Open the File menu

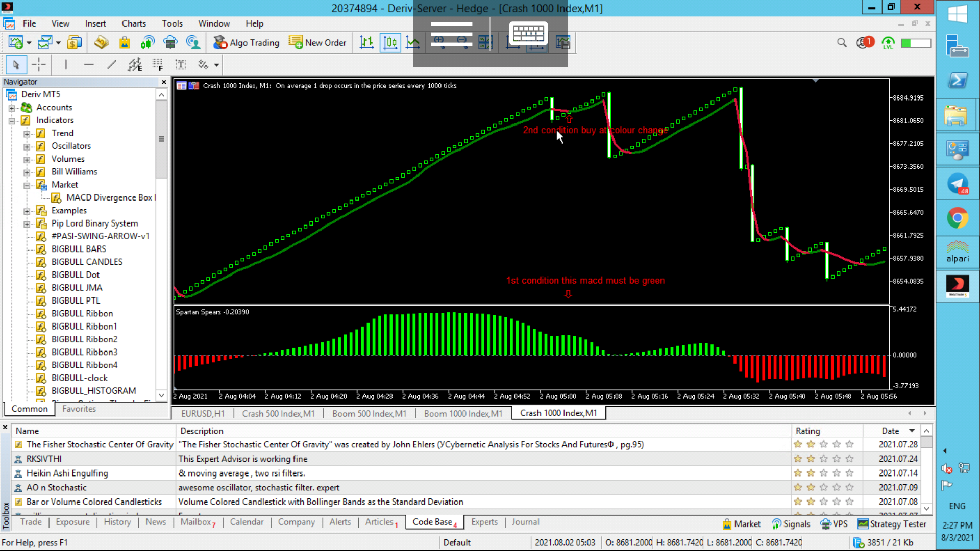pyautogui.click(x=29, y=23)
